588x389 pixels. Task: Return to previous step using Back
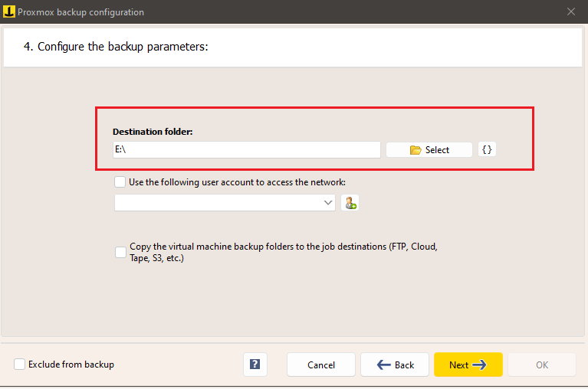tap(396, 365)
